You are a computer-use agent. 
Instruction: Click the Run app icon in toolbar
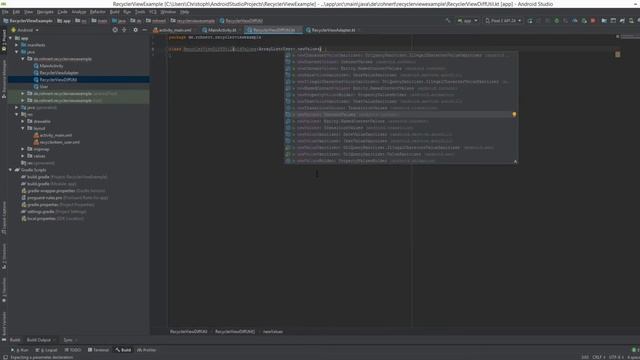(530, 20)
